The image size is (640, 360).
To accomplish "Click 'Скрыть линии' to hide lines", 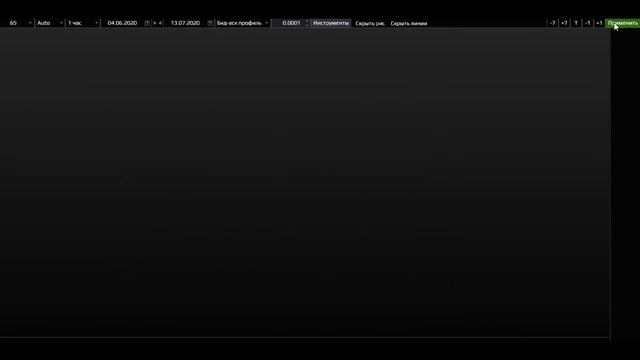I will click(x=409, y=23).
